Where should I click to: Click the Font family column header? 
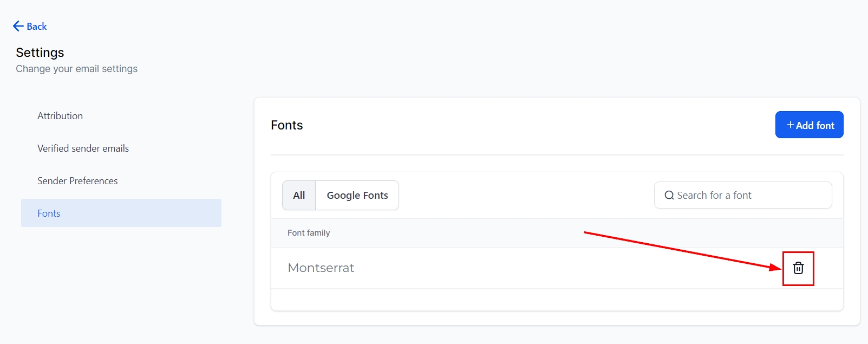309,233
